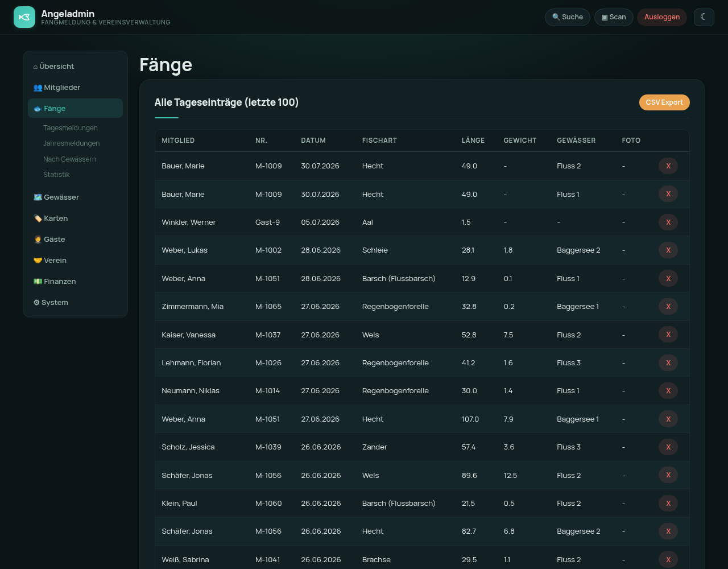Delete Klein, Paul Barsch entry
Screen dimensions: 728x569
point(668,503)
